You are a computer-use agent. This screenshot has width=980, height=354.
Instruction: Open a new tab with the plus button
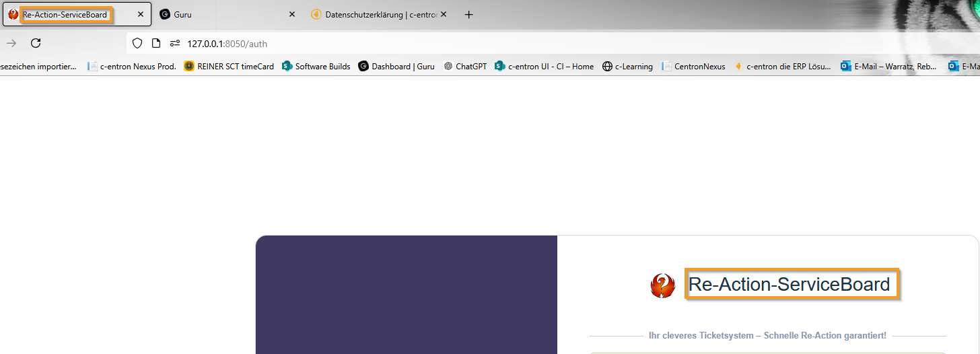pyautogui.click(x=469, y=15)
